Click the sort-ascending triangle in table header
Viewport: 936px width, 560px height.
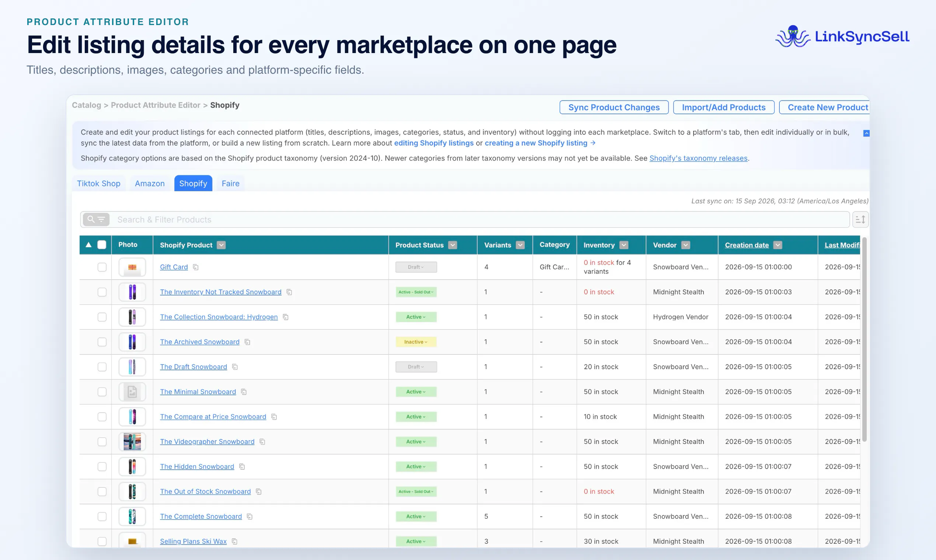pyautogui.click(x=88, y=245)
